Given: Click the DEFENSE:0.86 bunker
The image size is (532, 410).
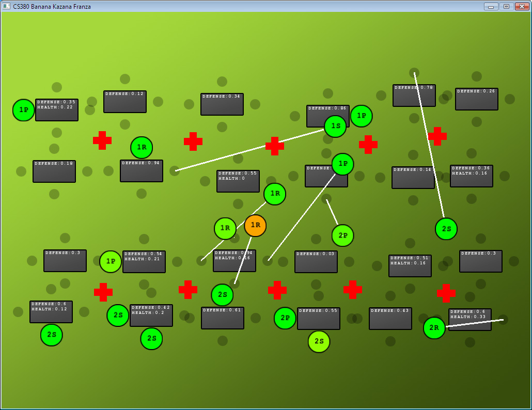Looking at the screenshot, I should pyautogui.click(x=328, y=116).
